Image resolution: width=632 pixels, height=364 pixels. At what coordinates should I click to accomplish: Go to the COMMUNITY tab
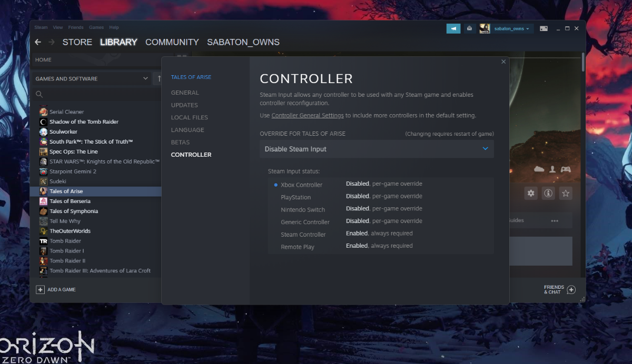pos(172,42)
